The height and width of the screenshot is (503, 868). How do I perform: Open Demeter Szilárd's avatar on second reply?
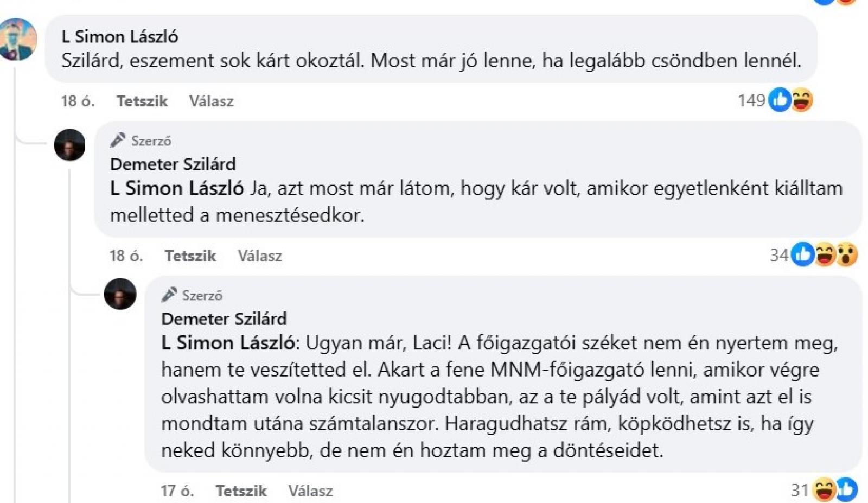pos(120,294)
